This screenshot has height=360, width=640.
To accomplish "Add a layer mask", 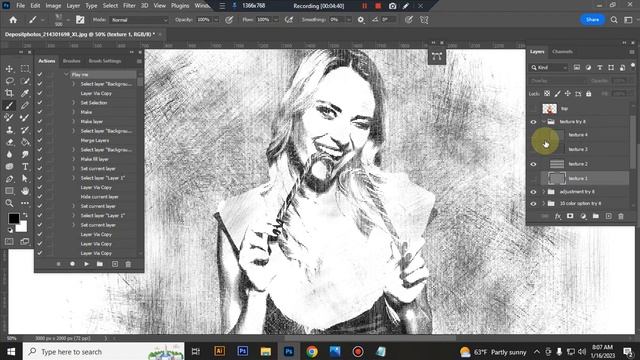I will (570, 216).
